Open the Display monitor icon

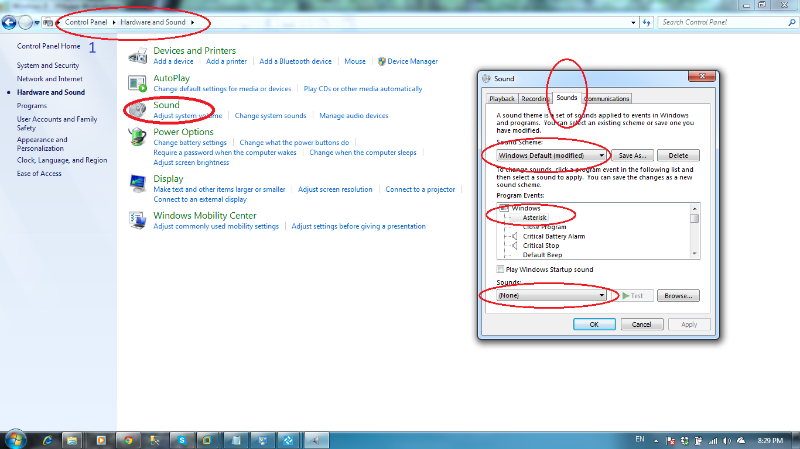138,183
